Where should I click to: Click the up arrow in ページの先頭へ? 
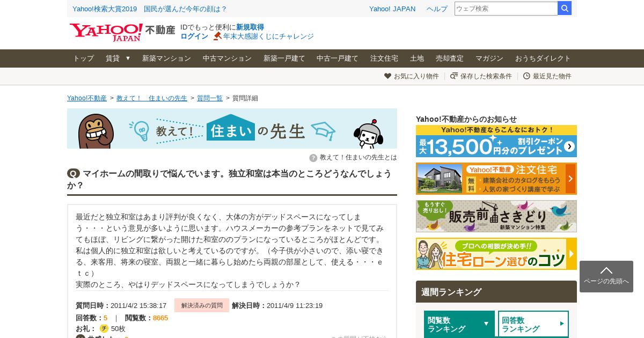[606, 270]
